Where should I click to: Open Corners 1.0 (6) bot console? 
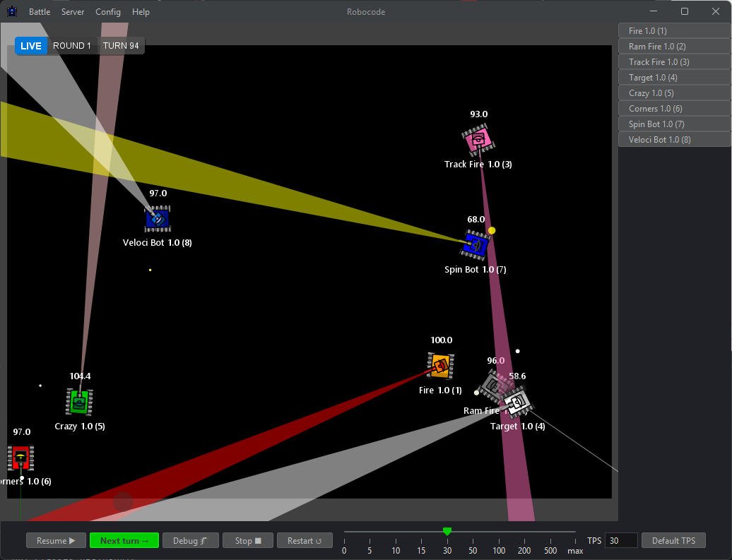tap(674, 108)
